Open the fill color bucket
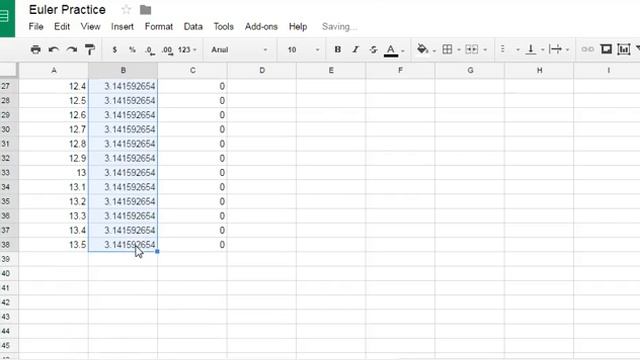The image size is (640, 360). 422,49
